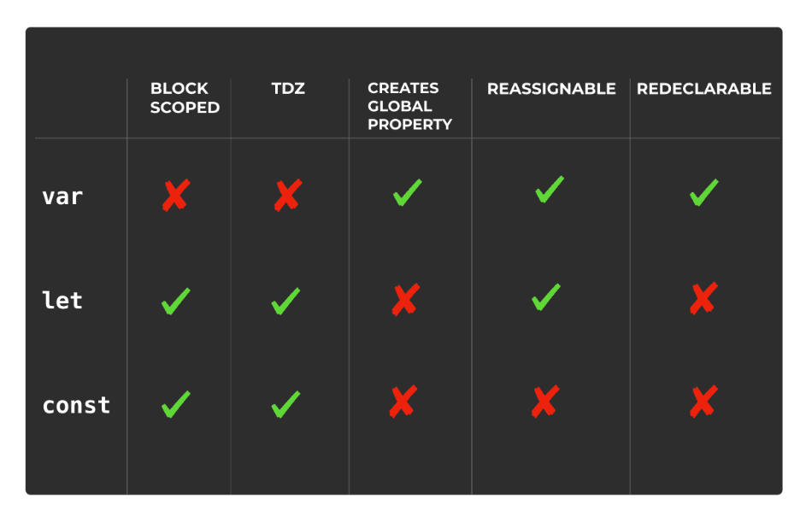Click the red cross for let CREATES GLOBAL PROPERTY

tap(405, 299)
